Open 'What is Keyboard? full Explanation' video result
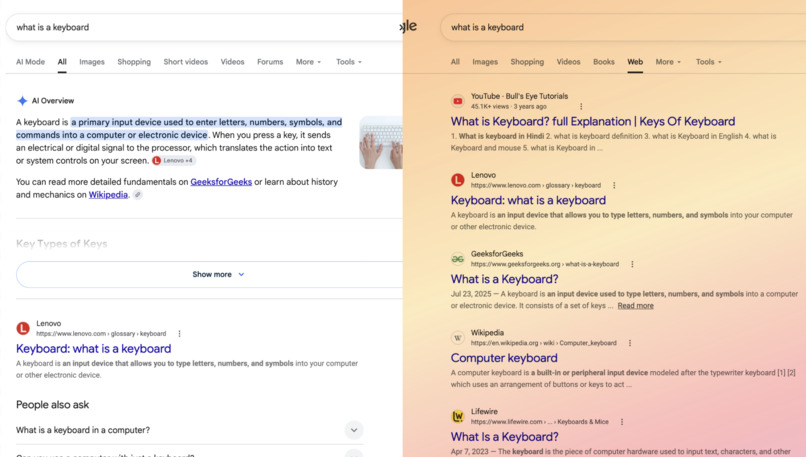Image resolution: width=806 pixels, height=457 pixels. 593,121
